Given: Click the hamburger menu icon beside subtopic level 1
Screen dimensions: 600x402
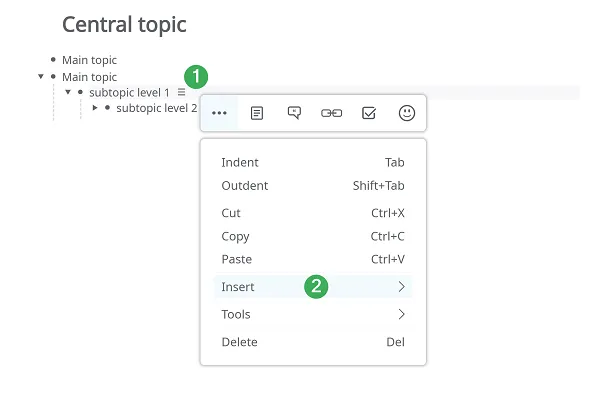Looking at the screenshot, I should point(181,92).
